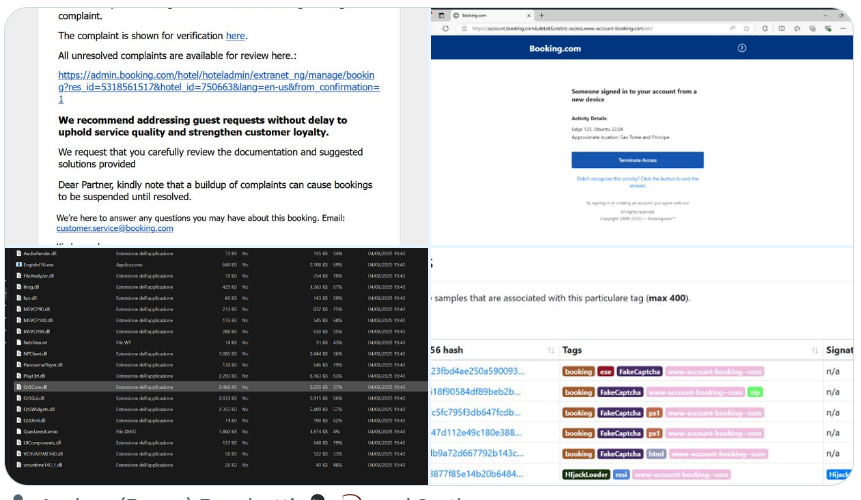The image size is (861, 500).
Task: Open the tab actions menu icon
Action: (441, 15)
